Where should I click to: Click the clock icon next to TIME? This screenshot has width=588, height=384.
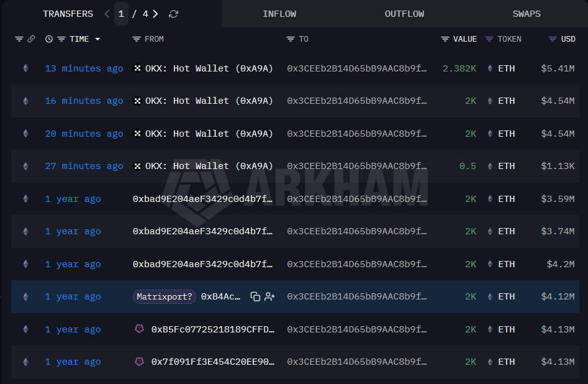[49, 39]
